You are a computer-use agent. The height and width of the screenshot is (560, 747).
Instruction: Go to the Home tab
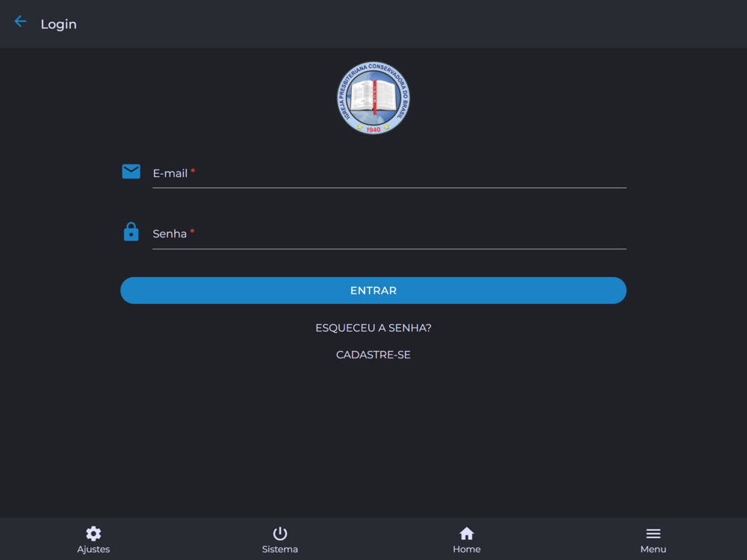pyautogui.click(x=466, y=540)
